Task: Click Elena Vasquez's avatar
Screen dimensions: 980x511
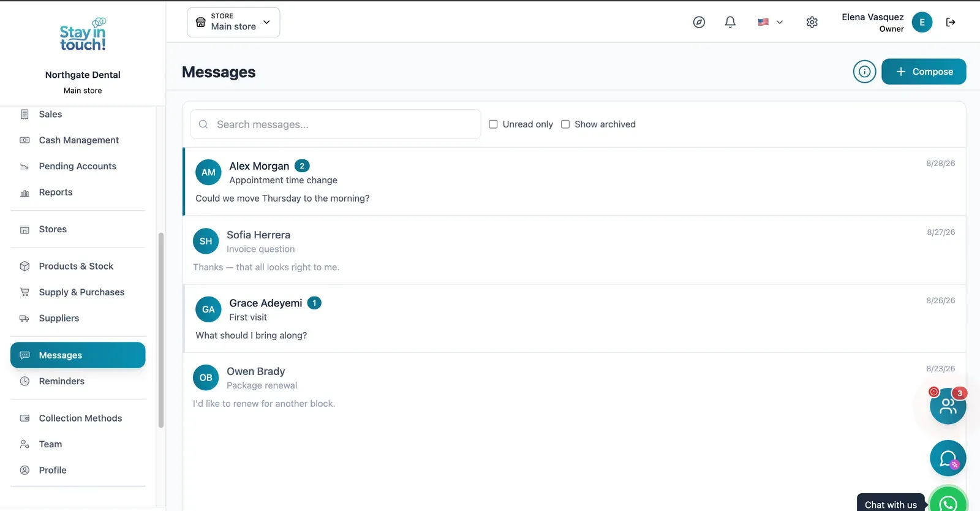Action: [922, 22]
